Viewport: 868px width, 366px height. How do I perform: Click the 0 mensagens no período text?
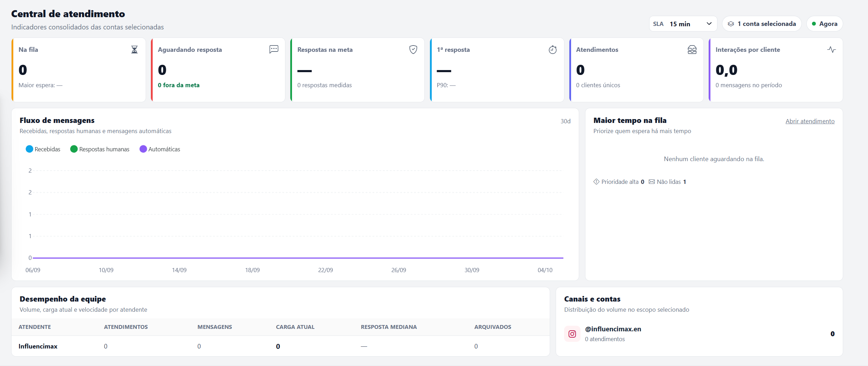click(749, 85)
